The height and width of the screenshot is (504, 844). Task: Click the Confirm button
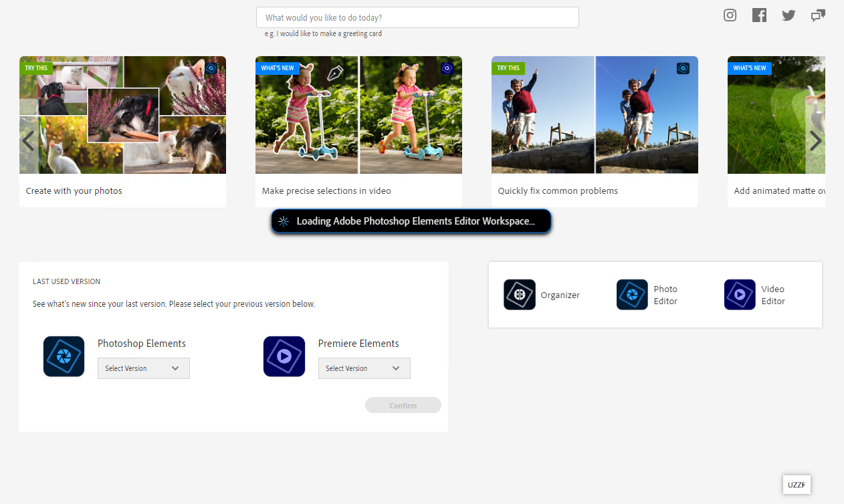[403, 405]
